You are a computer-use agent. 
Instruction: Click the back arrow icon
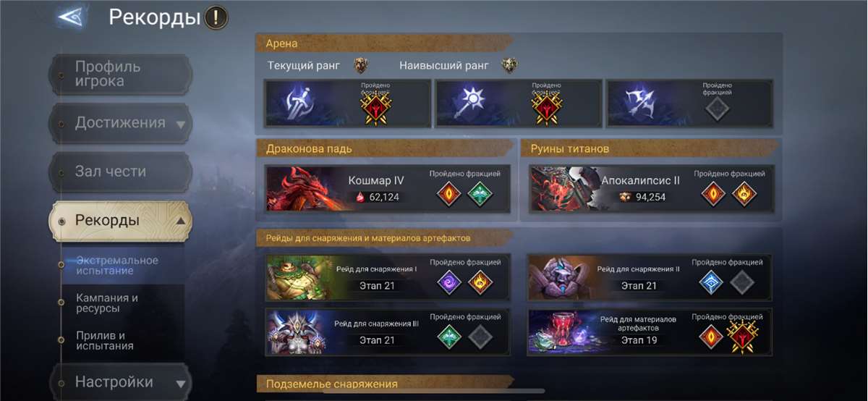72,17
